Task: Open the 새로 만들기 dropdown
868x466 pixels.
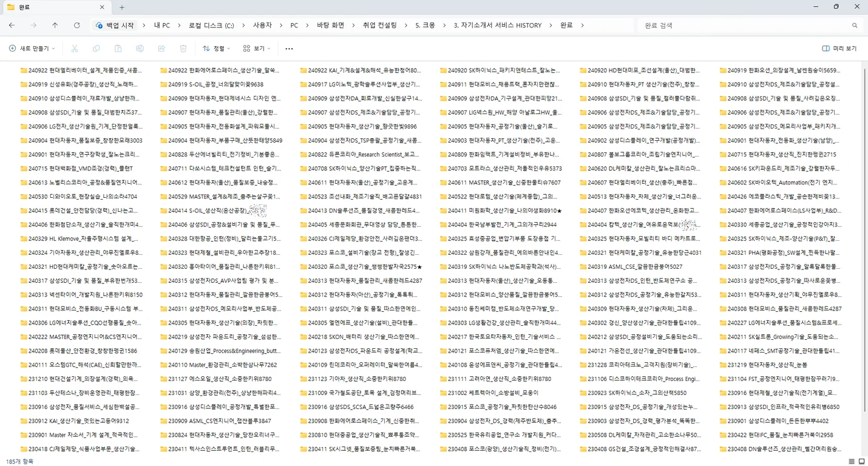Action: [32, 49]
